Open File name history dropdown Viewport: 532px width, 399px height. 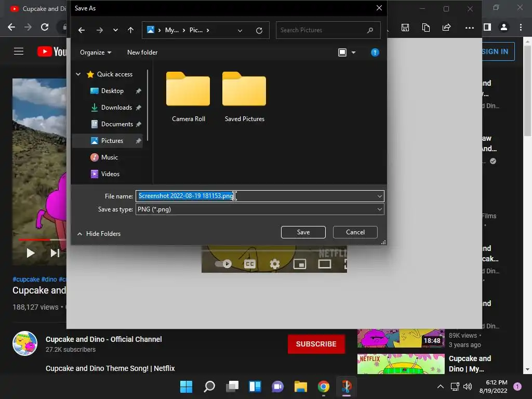(x=379, y=196)
